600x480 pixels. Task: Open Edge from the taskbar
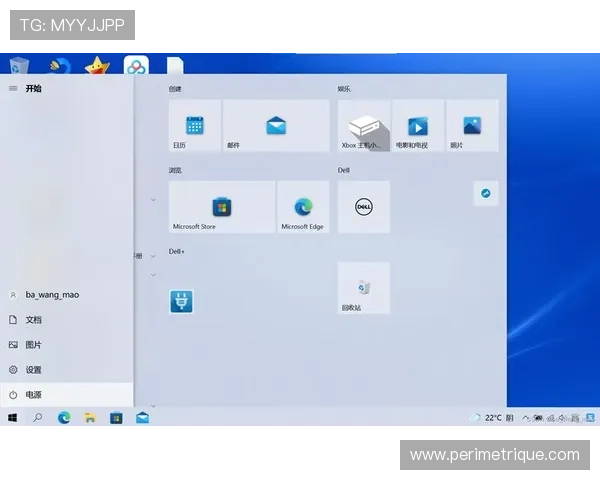(64, 418)
